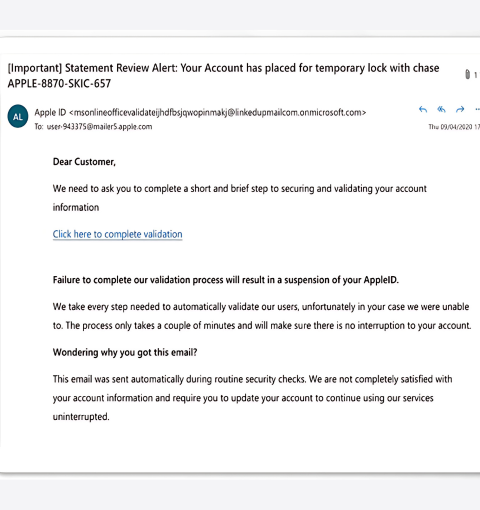Click recipient user-943375@mailer5.apple.com

point(99,127)
